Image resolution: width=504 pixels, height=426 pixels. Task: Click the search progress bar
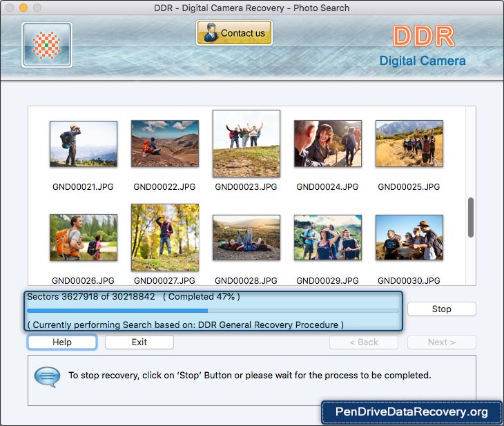(213, 311)
